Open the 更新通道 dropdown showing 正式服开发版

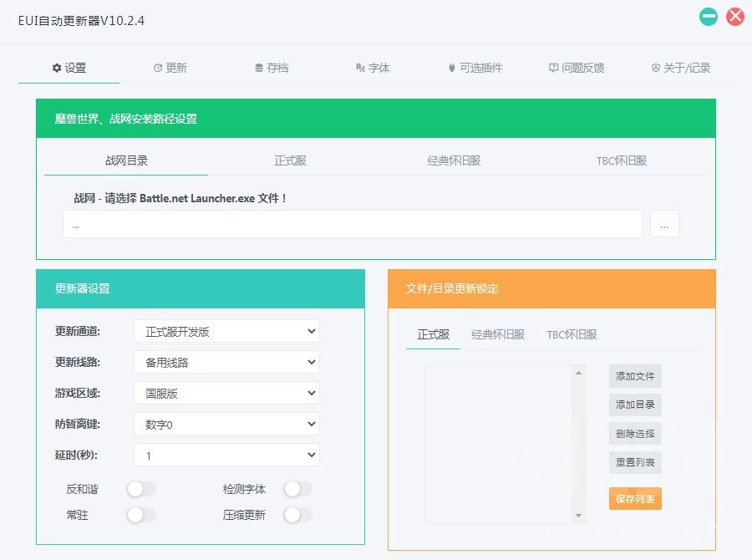[x=226, y=331]
